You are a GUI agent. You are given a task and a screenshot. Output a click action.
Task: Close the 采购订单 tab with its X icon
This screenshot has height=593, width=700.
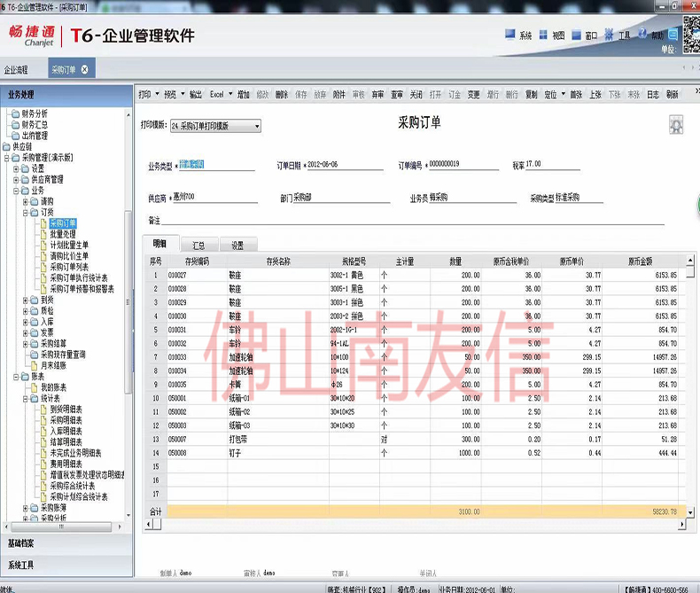pos(84,70)
